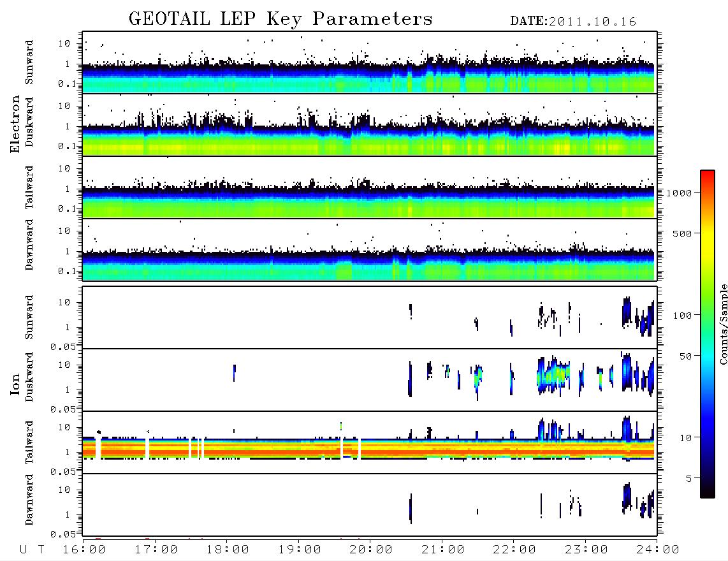728x561 pixels.
Task: Select the Electron "Dawnward" panel label
Action: pyautogui.click(x=29, y=245)
